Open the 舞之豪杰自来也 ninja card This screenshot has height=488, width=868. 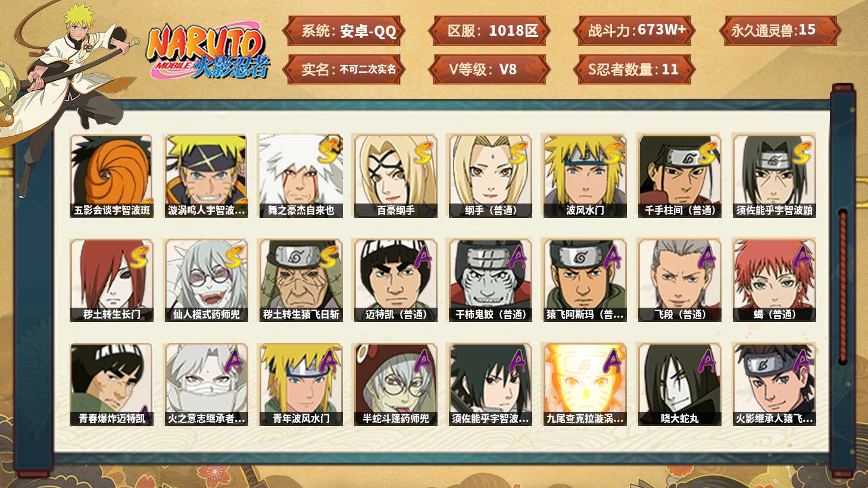point(301,176)
